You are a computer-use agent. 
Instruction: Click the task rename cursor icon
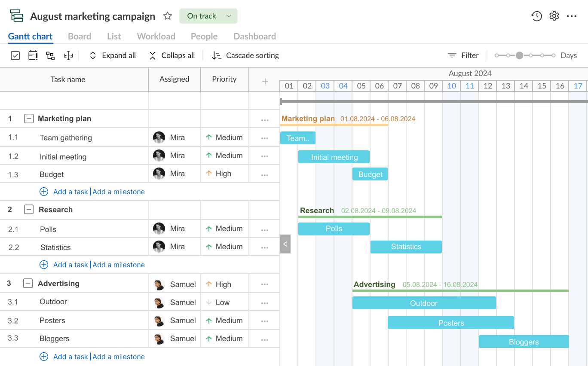[68, 55]
